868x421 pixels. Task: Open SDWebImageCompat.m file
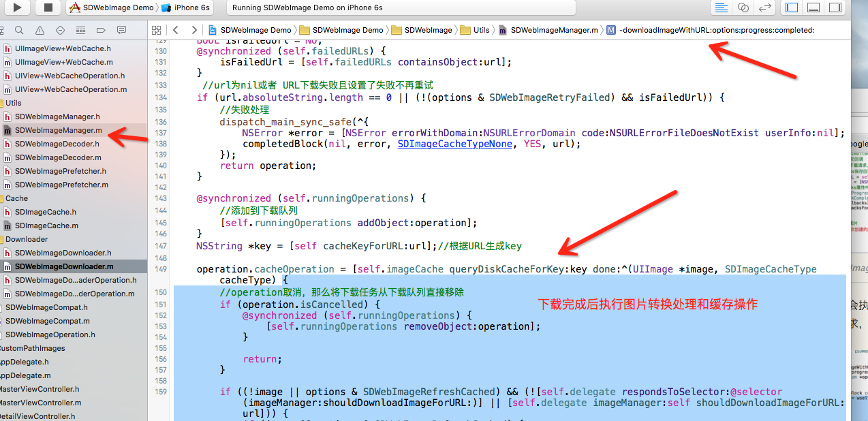tap(48, 321)
